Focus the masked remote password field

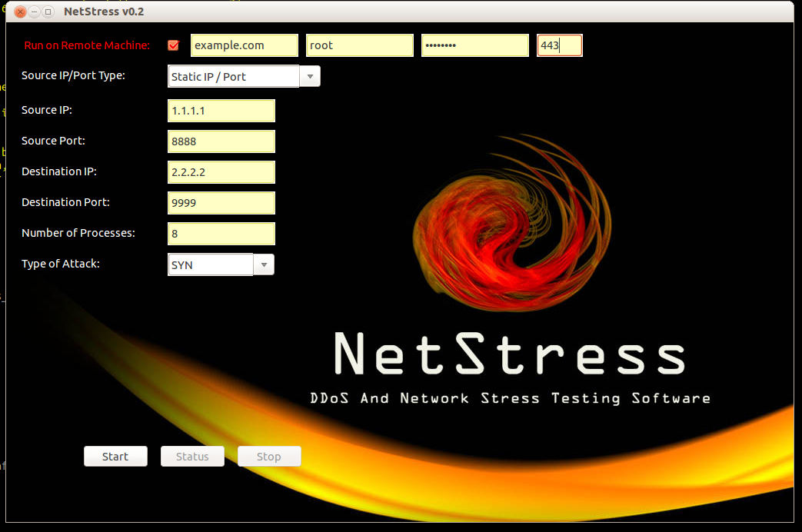pyautogui.click(x=474, y=45)
